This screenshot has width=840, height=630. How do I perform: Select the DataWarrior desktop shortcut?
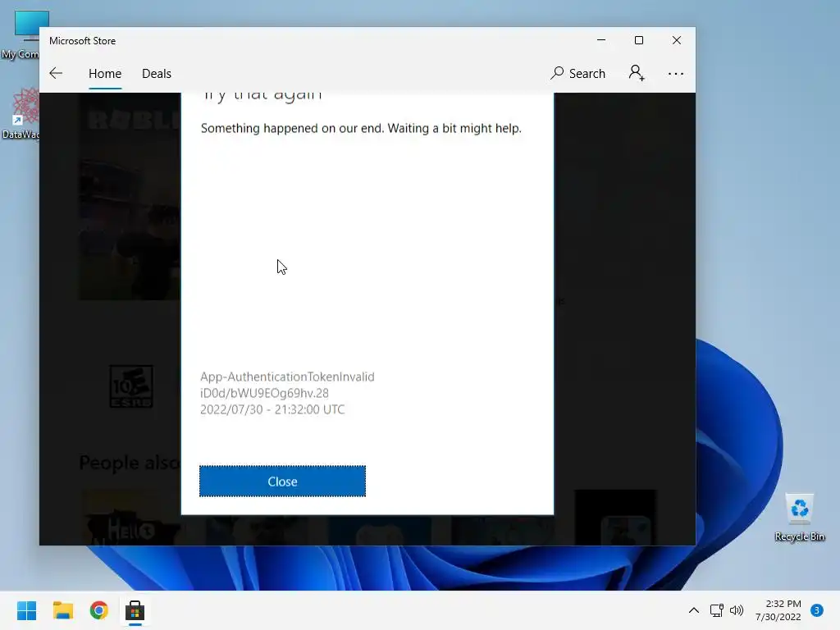(x=21, y=114)
